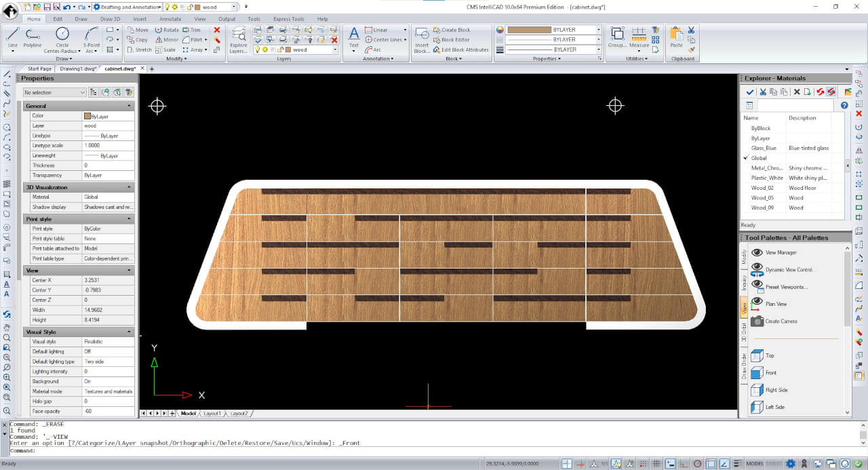The image size is (868, 470).
Task: Click the color wheel icon in Properties ribbon
Action: (x=500, y=30)
